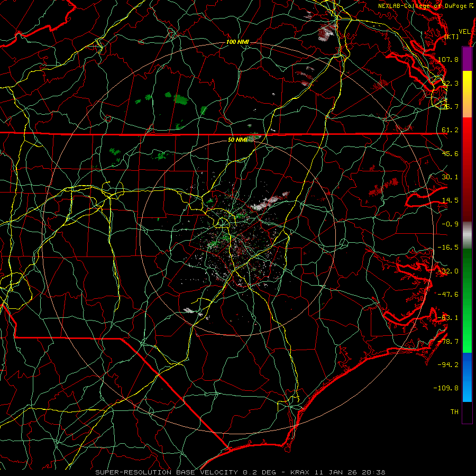476x476 pixels.
Task: Click the -94.2 velocity scale value
Action: (448, 365)
